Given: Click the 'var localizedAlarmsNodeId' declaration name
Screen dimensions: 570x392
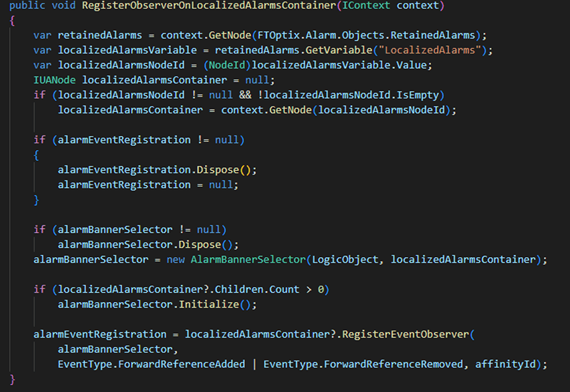Looking at the screenshot, I should (x=121, y=65).
